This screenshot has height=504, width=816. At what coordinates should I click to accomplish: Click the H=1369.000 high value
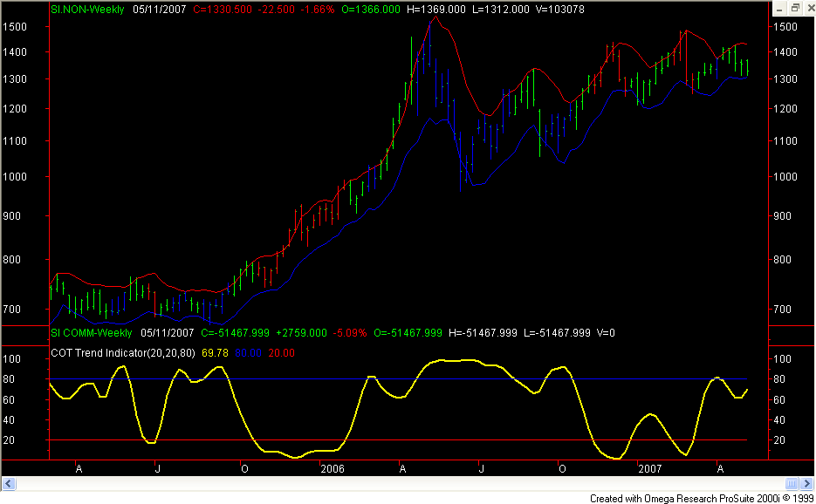click(436, 10)
